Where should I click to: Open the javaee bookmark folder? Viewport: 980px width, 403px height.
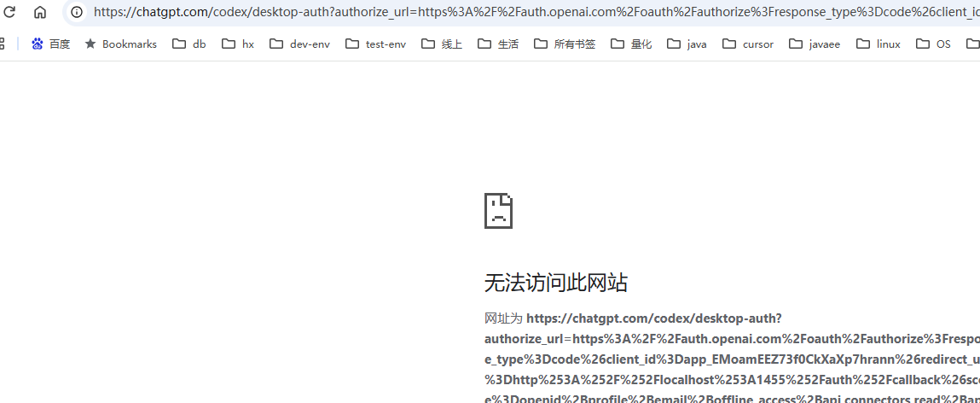[x=815, y=44]
